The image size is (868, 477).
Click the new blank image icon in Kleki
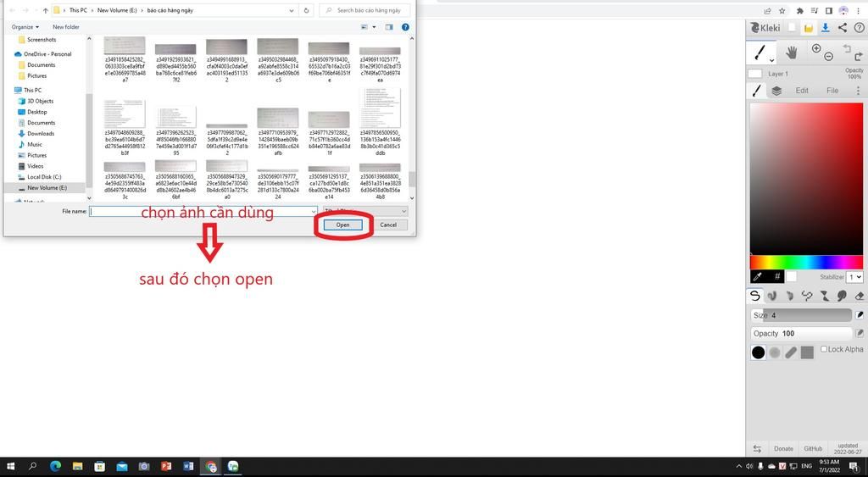pos(793,28)
